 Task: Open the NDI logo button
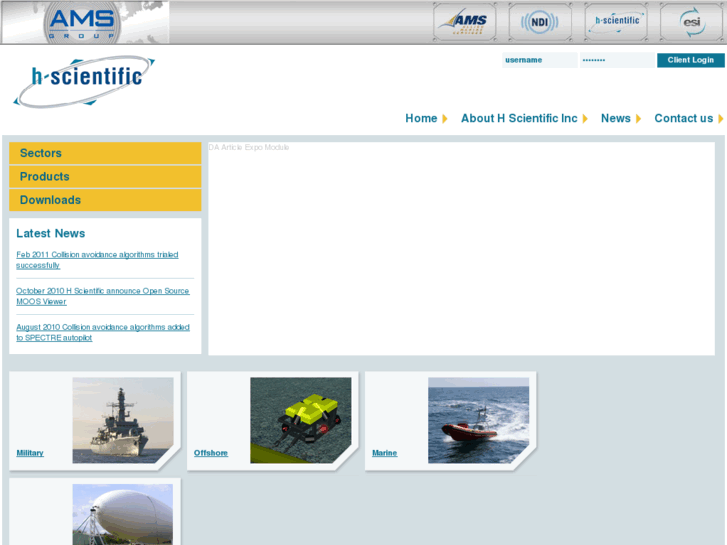point(540,22)
